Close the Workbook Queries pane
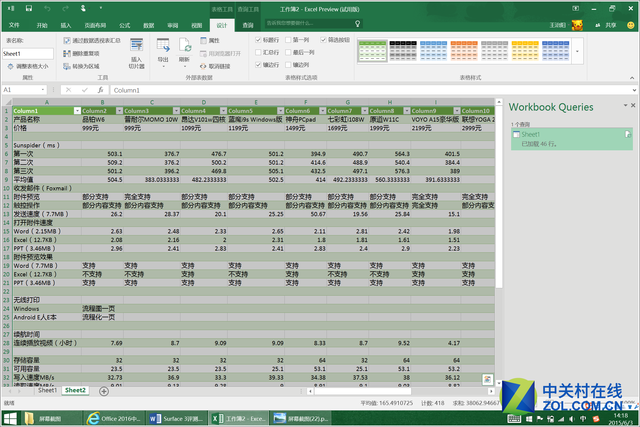 [633, 105]
